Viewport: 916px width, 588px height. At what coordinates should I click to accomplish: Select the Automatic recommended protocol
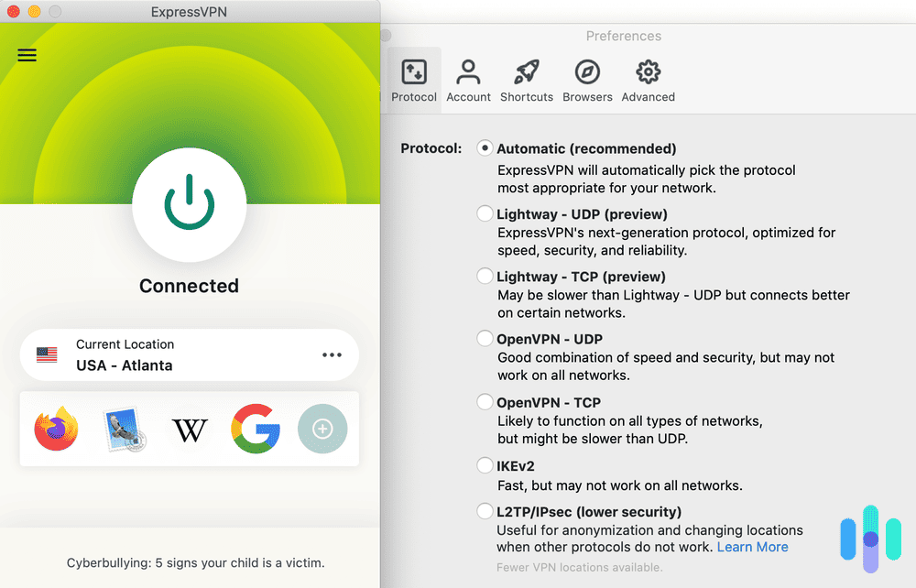pos(485,147)
